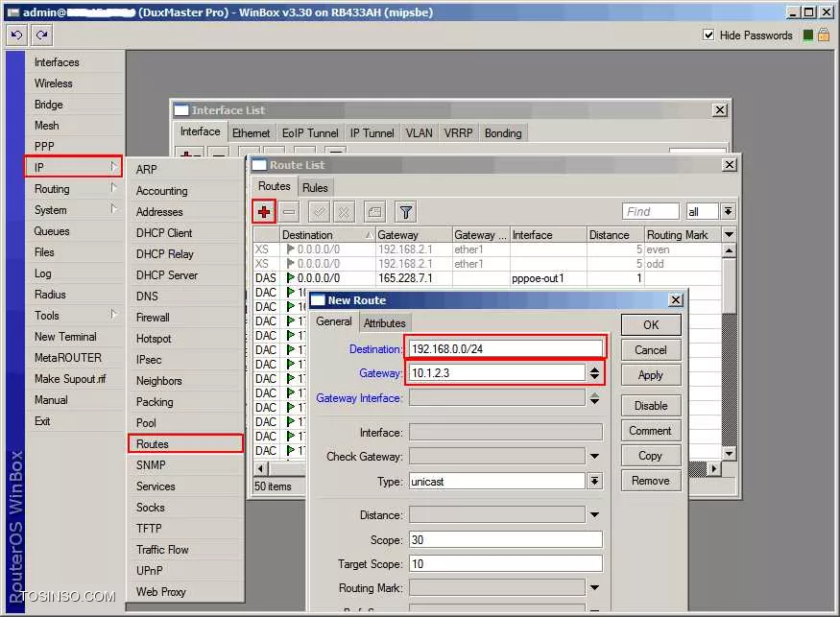The width and height of the screenshot is (840, 617).
Task: Click the Find field in Route List
Action: 651,211
